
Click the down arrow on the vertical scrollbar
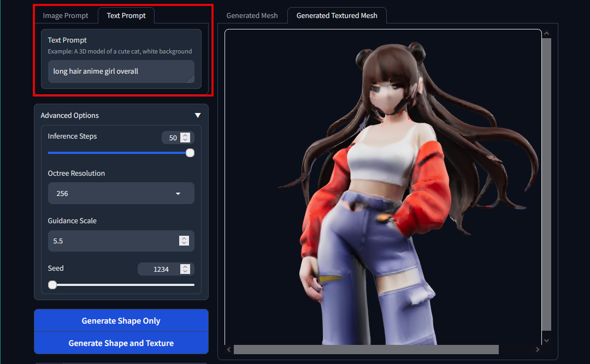(x=546, y=339)
